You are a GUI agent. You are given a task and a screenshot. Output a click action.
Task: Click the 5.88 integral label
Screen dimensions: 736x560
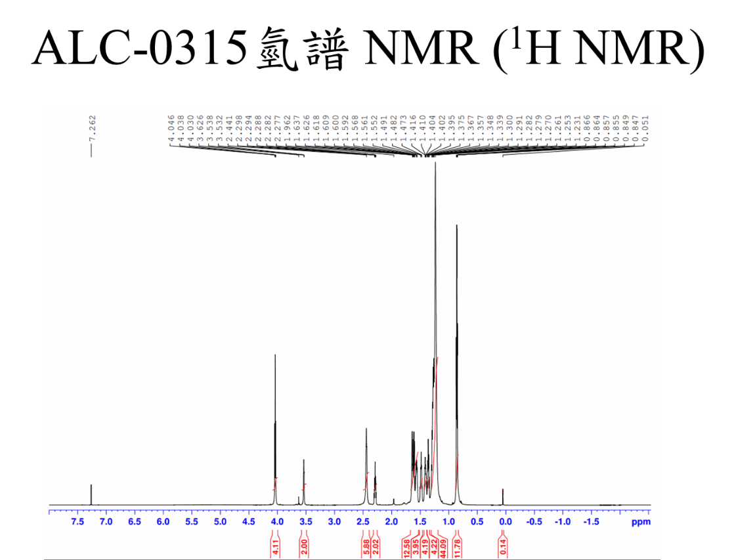tap(366, 545)
